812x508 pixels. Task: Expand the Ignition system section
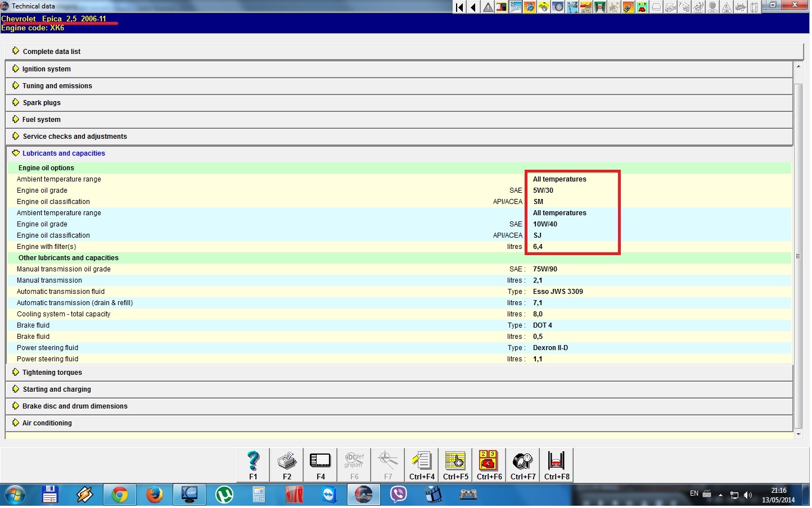pos(399,69)
